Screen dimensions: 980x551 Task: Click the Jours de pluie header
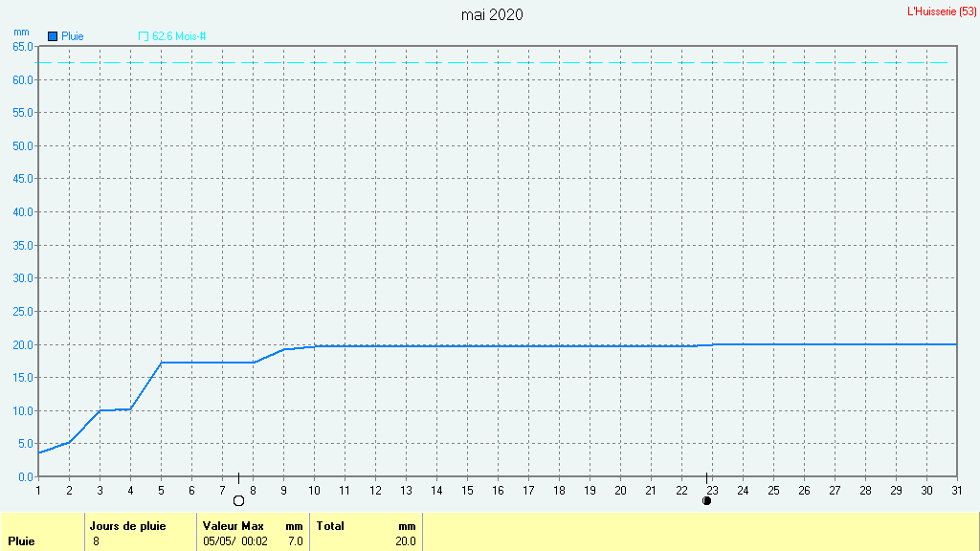[x=127, y=526]
